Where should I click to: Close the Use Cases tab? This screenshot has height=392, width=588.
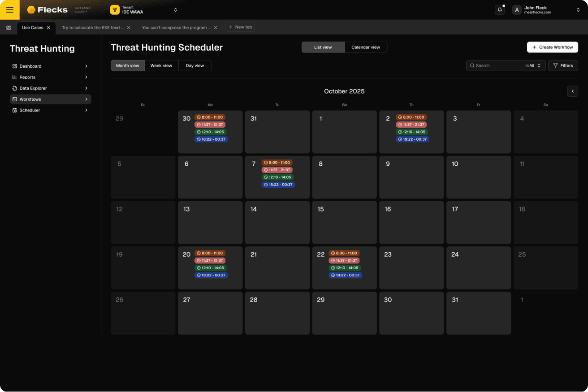click(x=48, y=28)
